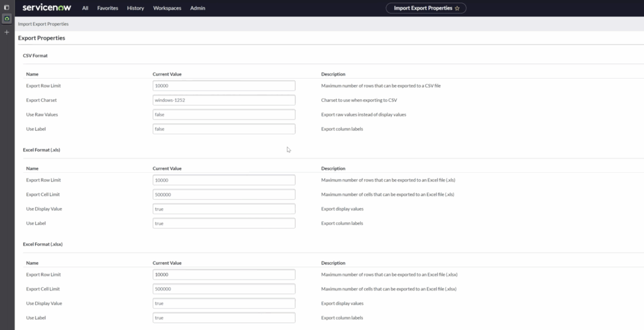Click the .xls Use Display Value field
Screen dimensions: 644x330
[x=224, y=209]
